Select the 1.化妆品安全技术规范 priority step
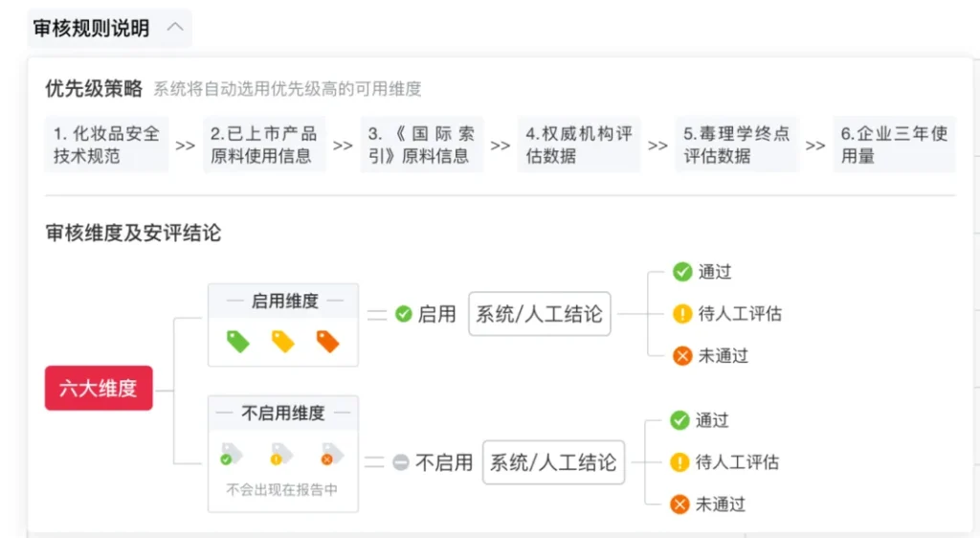 coord(106,145)
